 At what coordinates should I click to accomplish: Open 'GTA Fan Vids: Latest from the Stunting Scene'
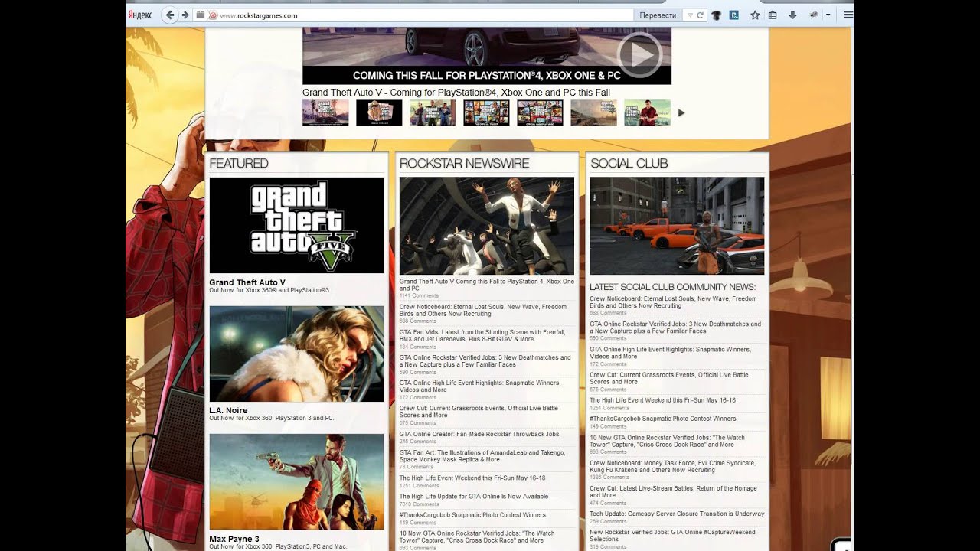coord(482,335)
